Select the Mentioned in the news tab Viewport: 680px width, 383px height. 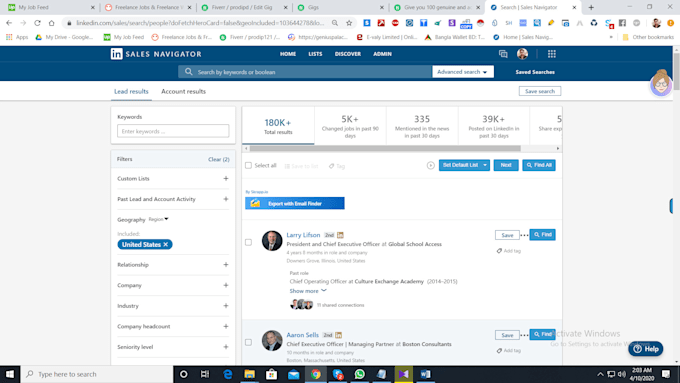[422, 126]
